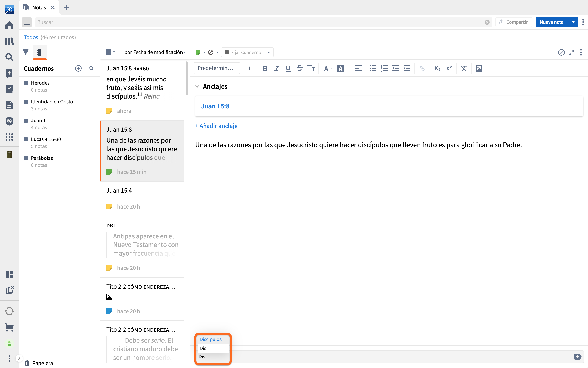Open the layouts icon in the sidebar
Screen dimensions: 588x368
(9, 275)
